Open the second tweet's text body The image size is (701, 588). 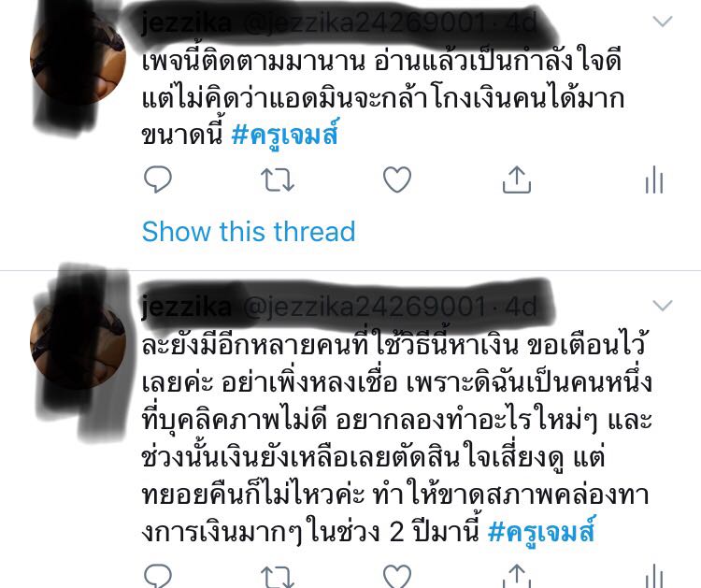point(396,438)
